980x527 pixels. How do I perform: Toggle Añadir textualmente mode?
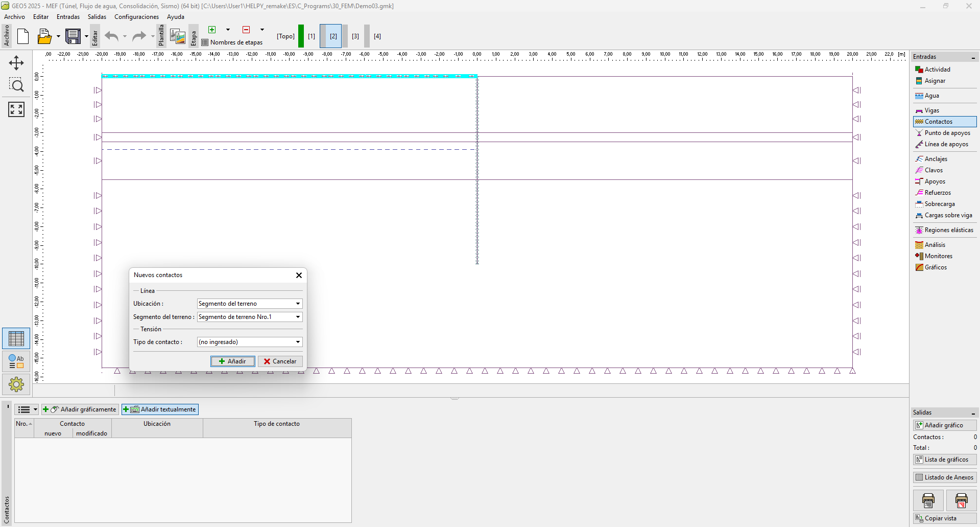(160, 409)
